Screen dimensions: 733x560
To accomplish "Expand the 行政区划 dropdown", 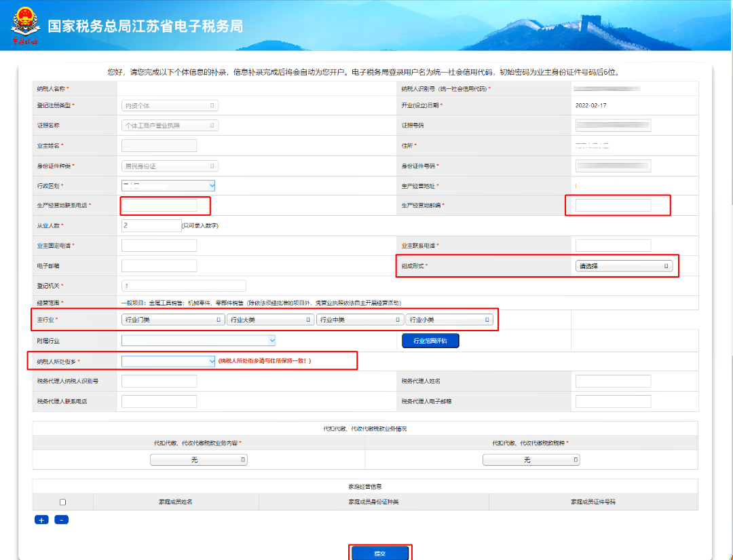I will [168, 185].
